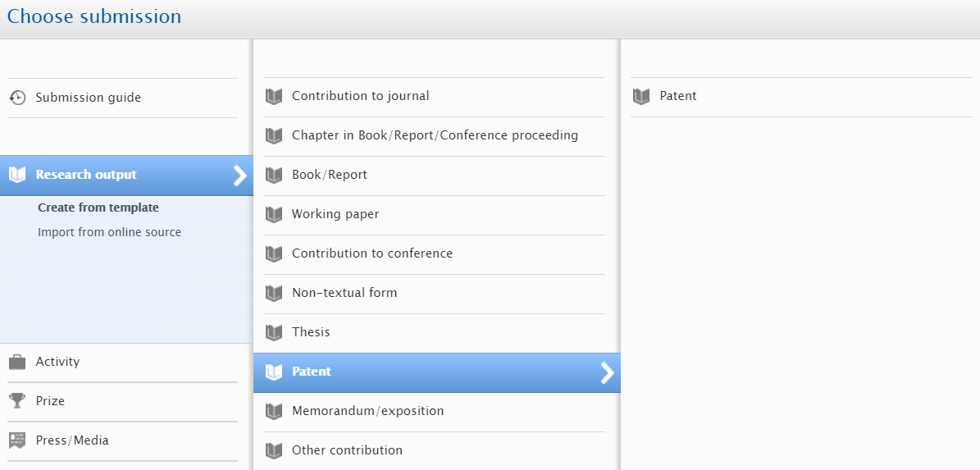The image size is (980, 470).
Task: Click Import from online source link
Action: click(x=109, y=232)
